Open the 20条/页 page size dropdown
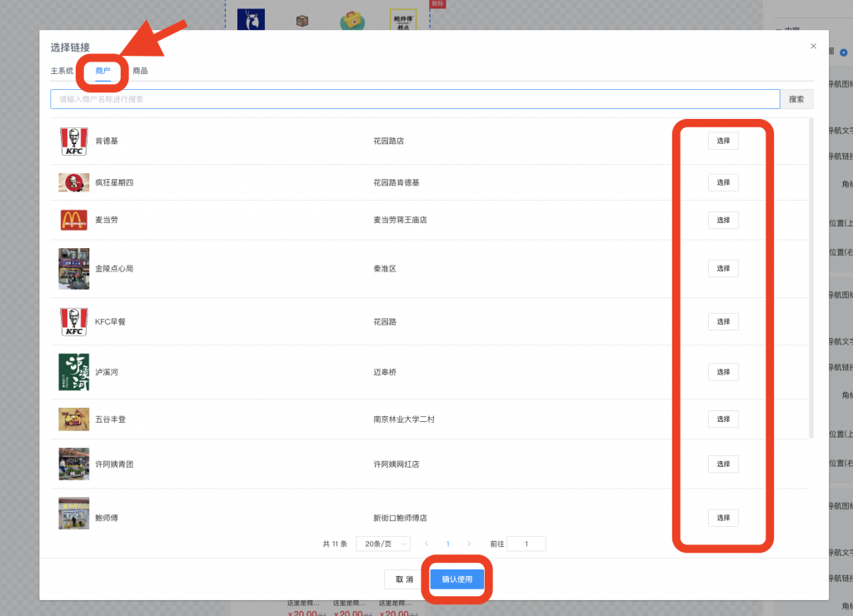The image size is (853, 616). click(382, 544)
